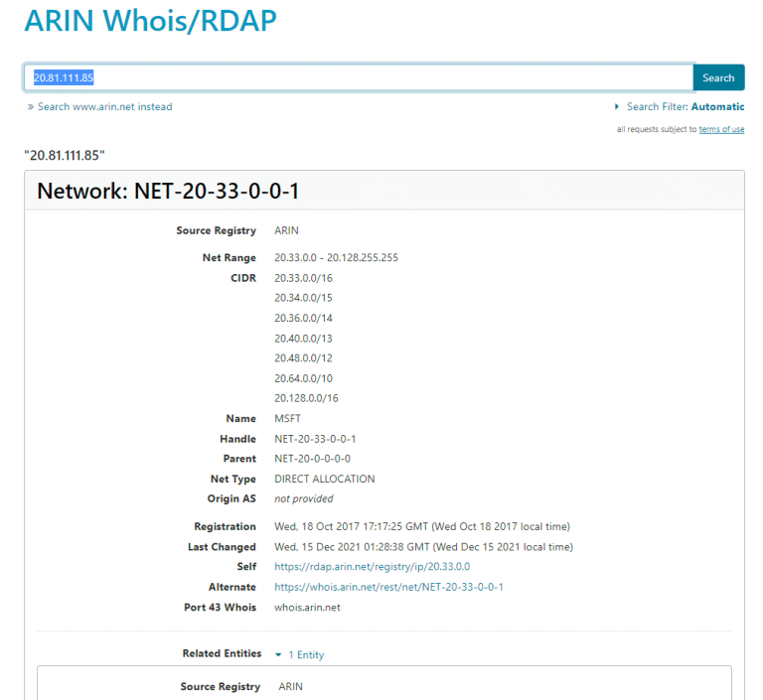Click the CIDR entry 20.33.0.0/16
Viewport: 763px width, 700px height.
point(303,278)
